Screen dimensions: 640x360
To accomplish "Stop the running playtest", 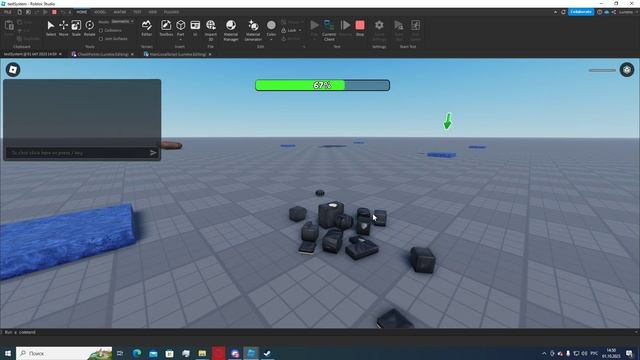I will tap(360, 28).
